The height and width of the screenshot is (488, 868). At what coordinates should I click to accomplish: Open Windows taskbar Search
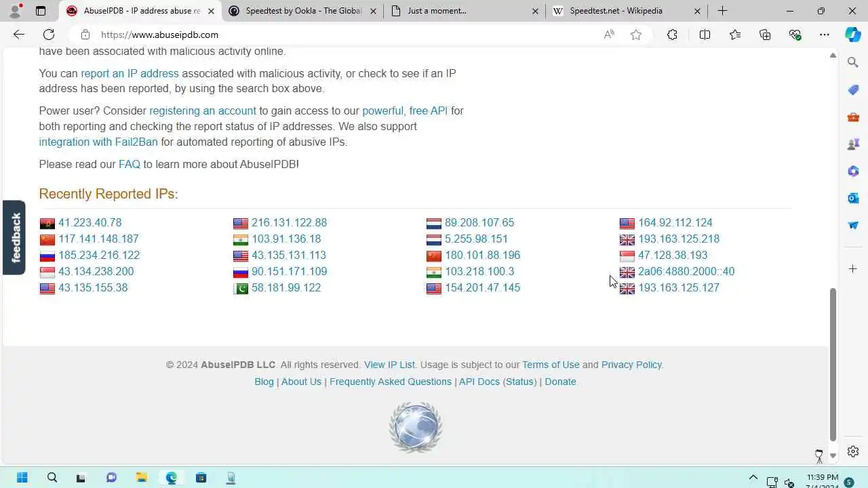(52, 478)
